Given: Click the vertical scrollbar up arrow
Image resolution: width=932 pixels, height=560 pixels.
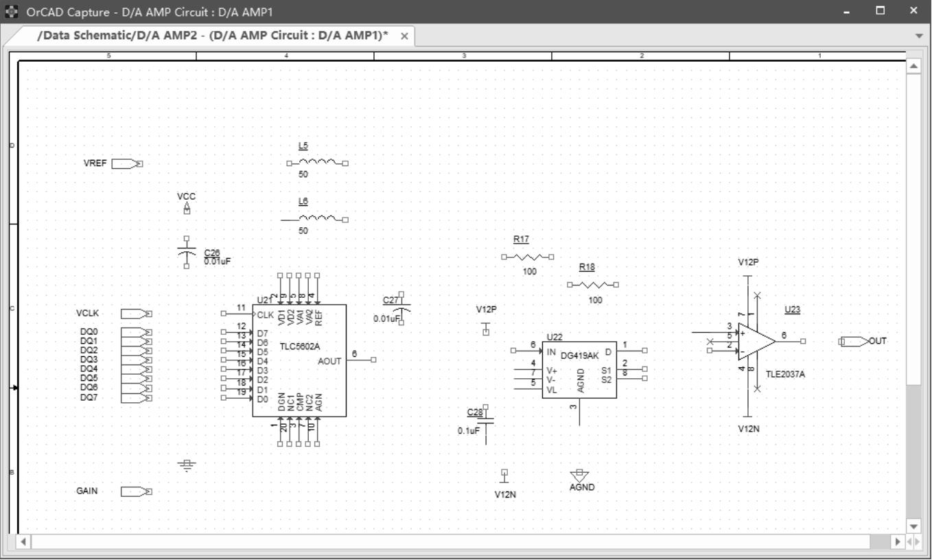Looking at the screenshot, I should click(x=913, y=66).
